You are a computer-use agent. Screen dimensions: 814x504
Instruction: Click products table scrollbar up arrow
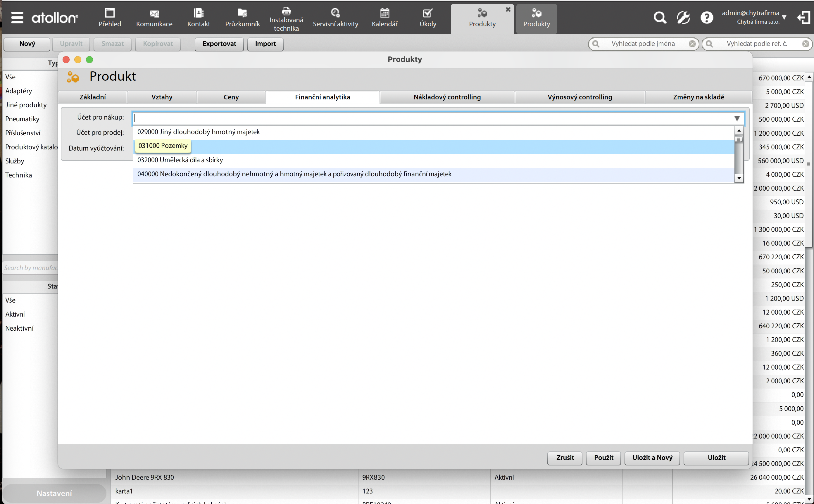click(809, 77)
